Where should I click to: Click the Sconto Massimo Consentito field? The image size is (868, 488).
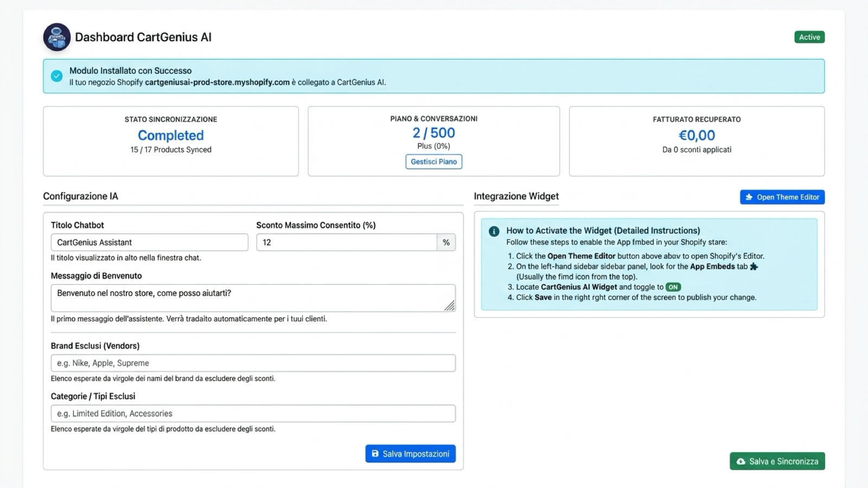[347, 242]
